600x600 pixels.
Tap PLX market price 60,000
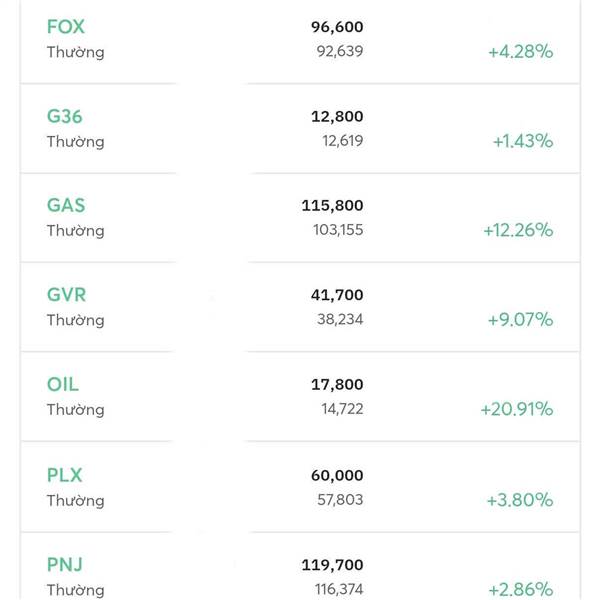337,475
